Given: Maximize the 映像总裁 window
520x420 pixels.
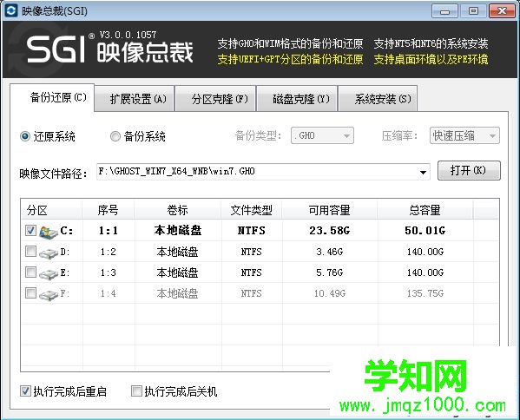Looking at the screenshot, I should point(473,11).
